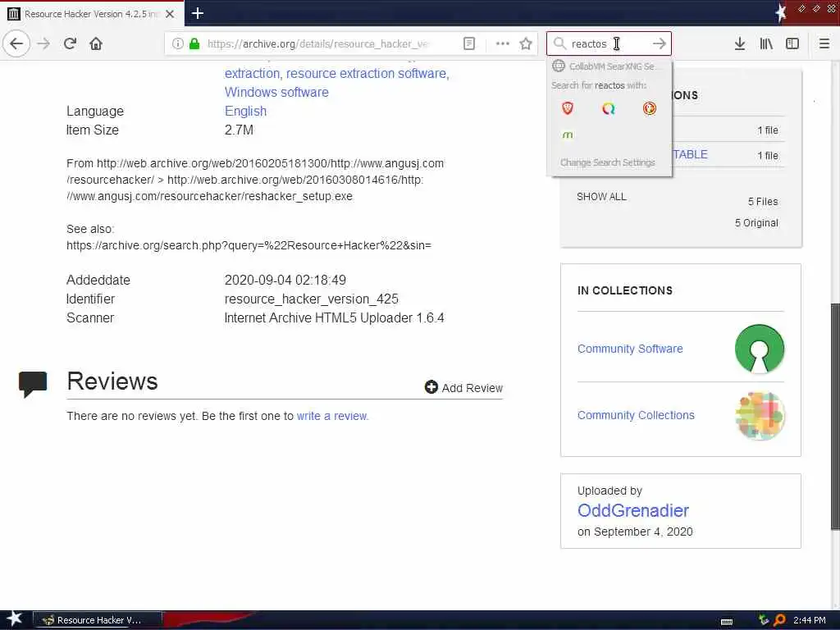Toggle reader view in address bar
Image resolution: width=840 pixels, height=630 pixels.
click(x=469, y=43)
